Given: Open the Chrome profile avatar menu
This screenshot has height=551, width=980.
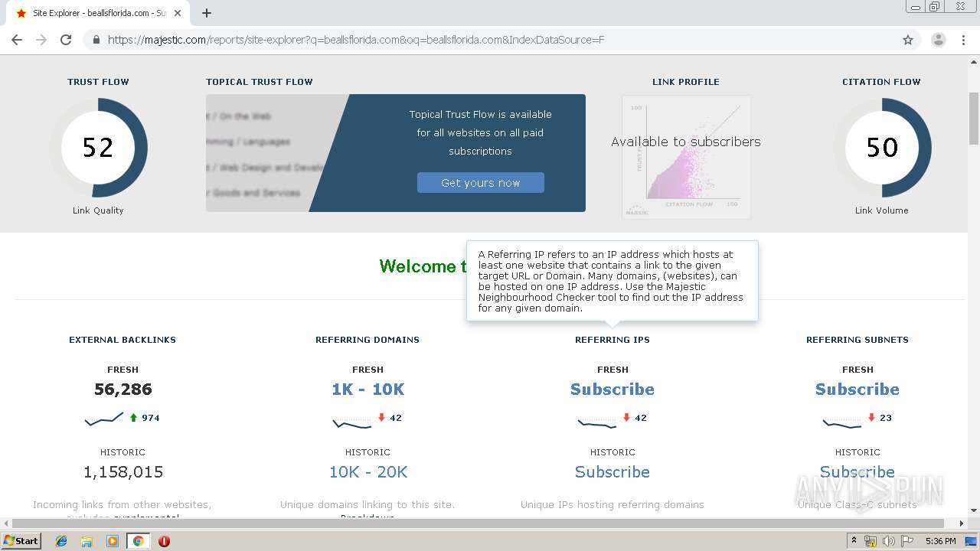Looking at the screenshot, I should click(x=939, y=40).
